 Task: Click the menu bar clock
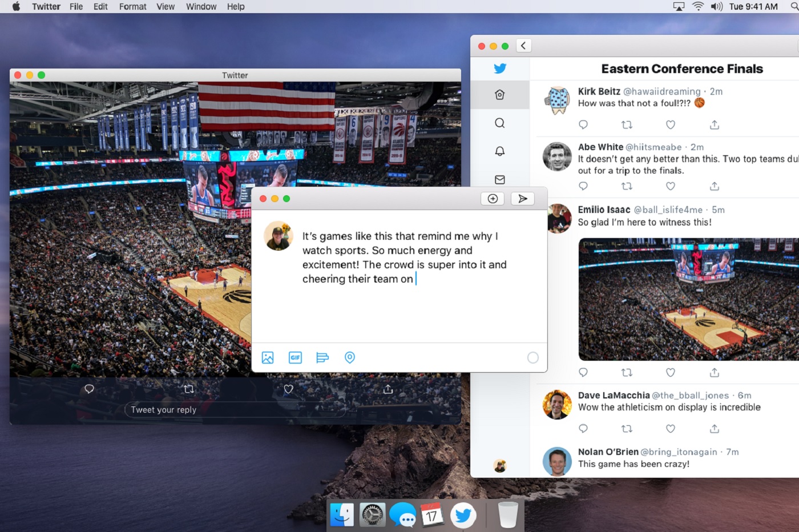point(753,6)
